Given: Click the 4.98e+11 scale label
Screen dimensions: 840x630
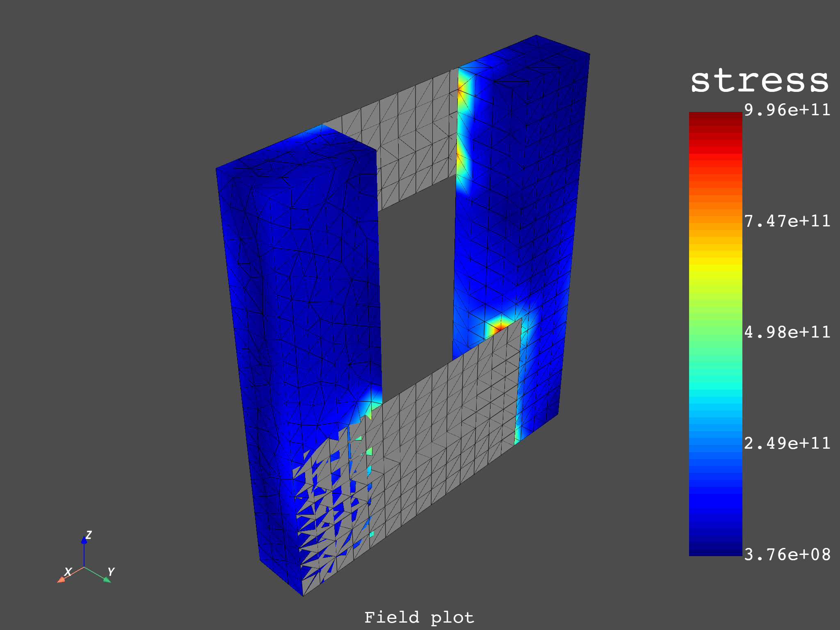Looking at the screenshot, I should click(787, 332).
